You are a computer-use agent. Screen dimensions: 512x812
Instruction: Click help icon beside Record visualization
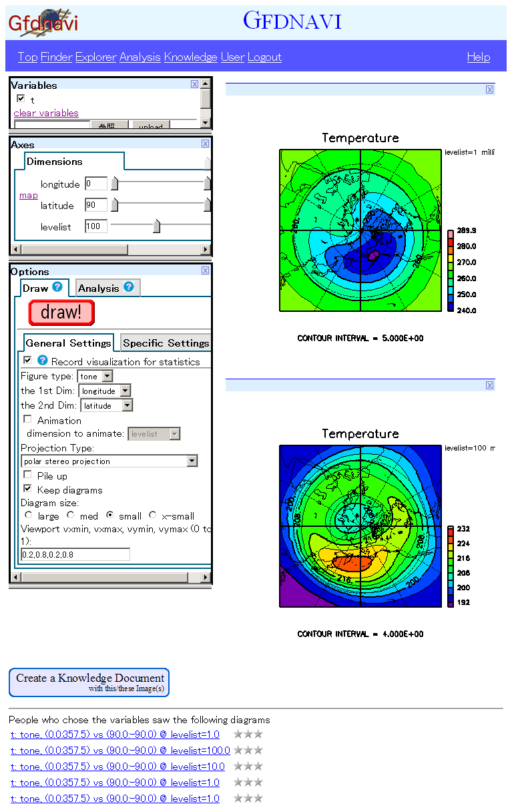pyautogui.click(x=43, y=361)
